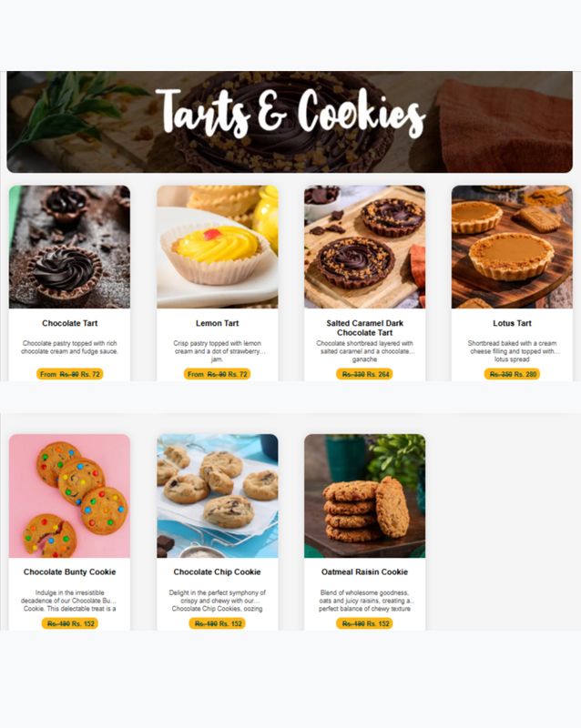The width and height of the screenshot is (581, 728).
Task: Open the Salted Caramel Dark Chocolate Tart title
Action: point(364,328)
